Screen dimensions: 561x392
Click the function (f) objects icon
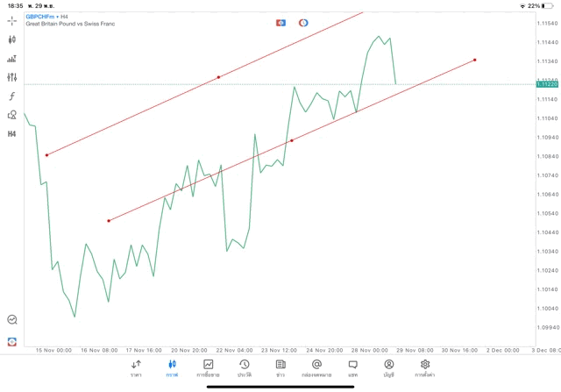tap(11, 96)
